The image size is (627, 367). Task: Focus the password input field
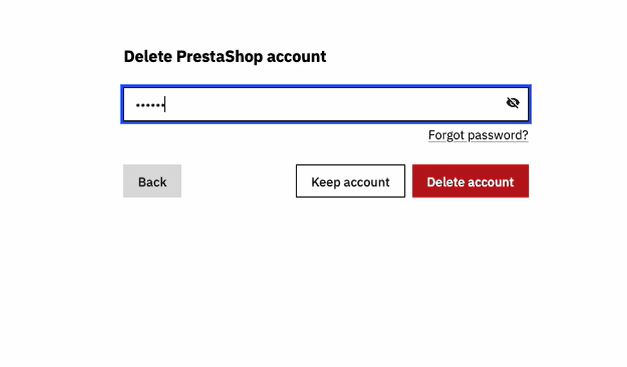(326, 104)
